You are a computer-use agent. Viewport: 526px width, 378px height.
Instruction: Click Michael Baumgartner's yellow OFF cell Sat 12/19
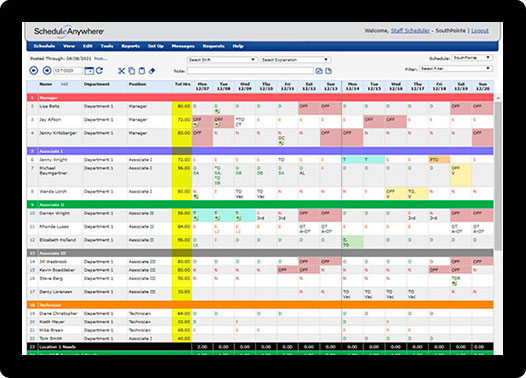click(x=461, y=175)
